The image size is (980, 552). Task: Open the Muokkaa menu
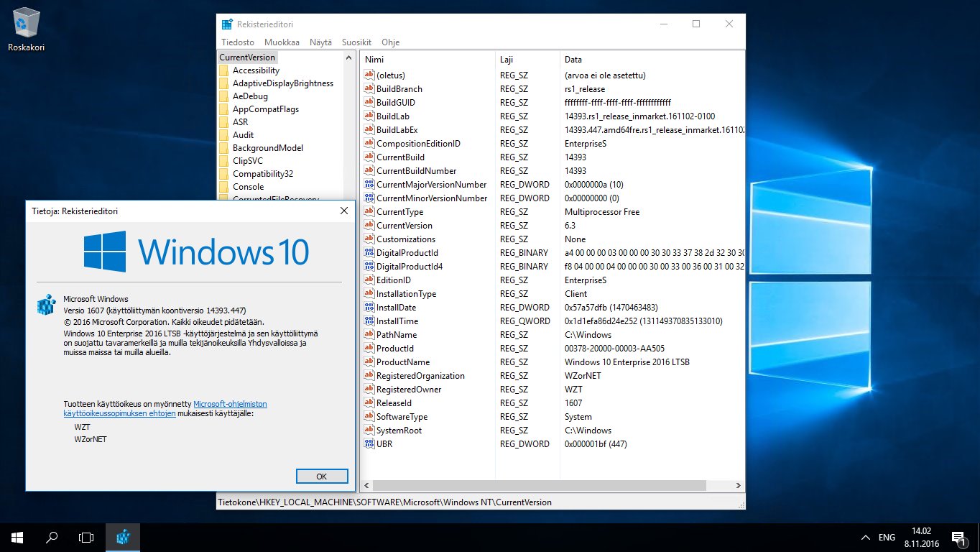(x=282, y=42)
